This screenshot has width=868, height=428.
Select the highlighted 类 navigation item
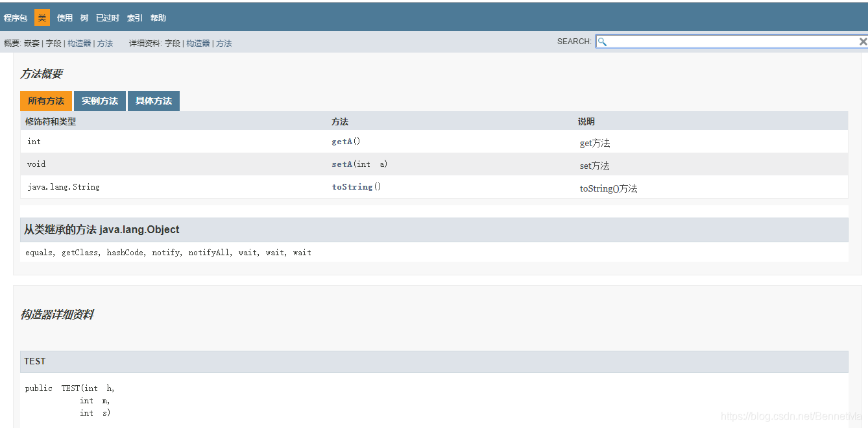(42, 18)
